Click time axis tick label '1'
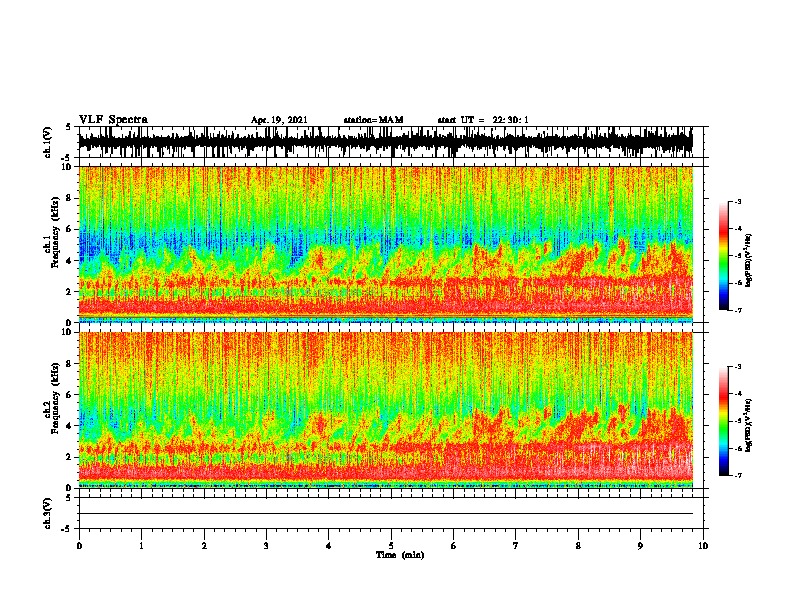Screen dimensions: 792x612 [x=141, y=546]
